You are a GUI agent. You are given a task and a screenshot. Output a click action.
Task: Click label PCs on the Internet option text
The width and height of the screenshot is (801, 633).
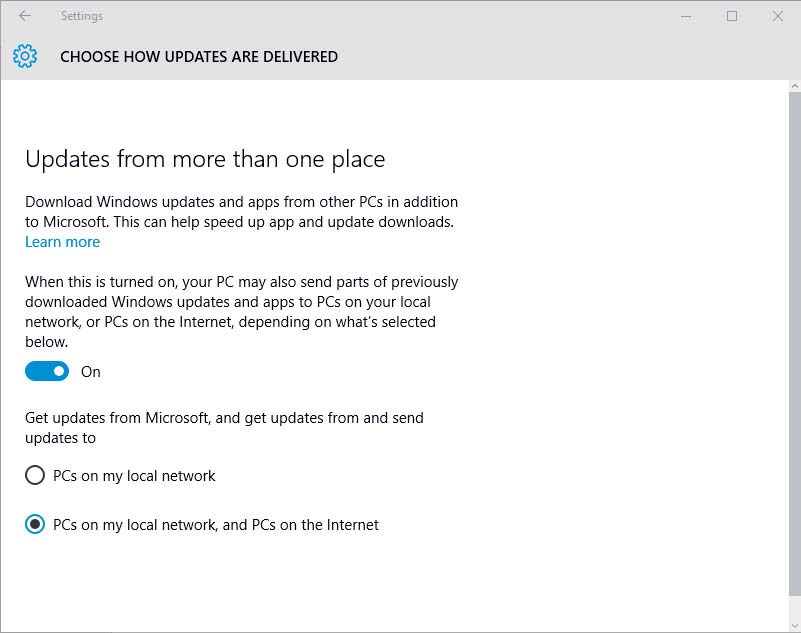click(216, 525)
